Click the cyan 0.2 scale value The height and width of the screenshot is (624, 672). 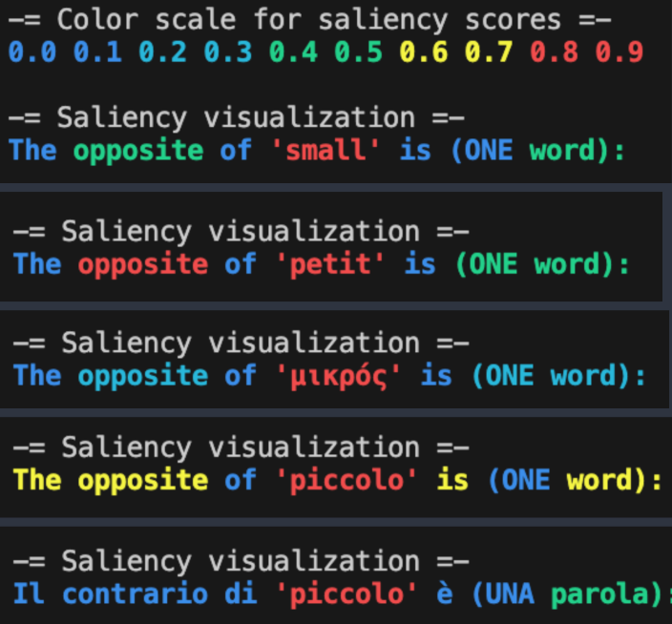pos(162,52)
